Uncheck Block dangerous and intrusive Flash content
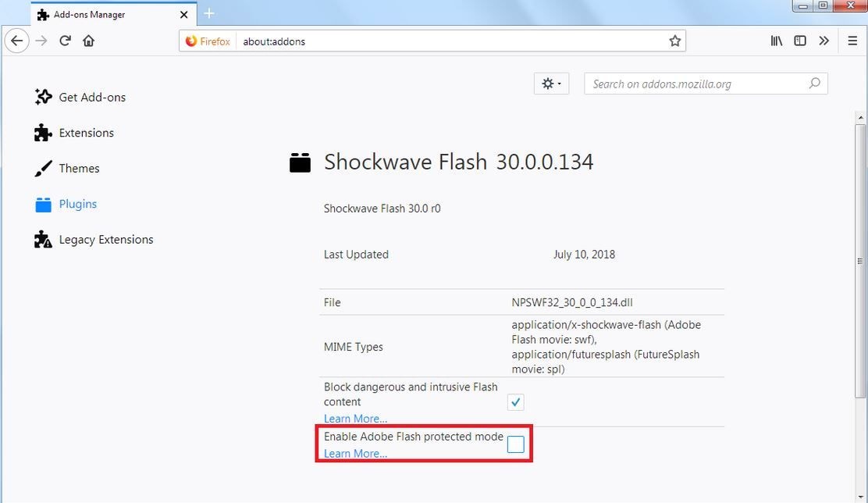 [515, 402]
